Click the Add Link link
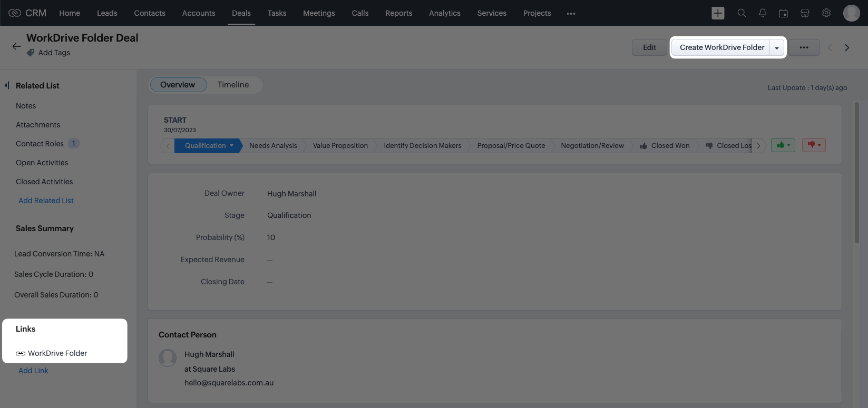Screen dimensions: 868x408 (x=33, y=371)
